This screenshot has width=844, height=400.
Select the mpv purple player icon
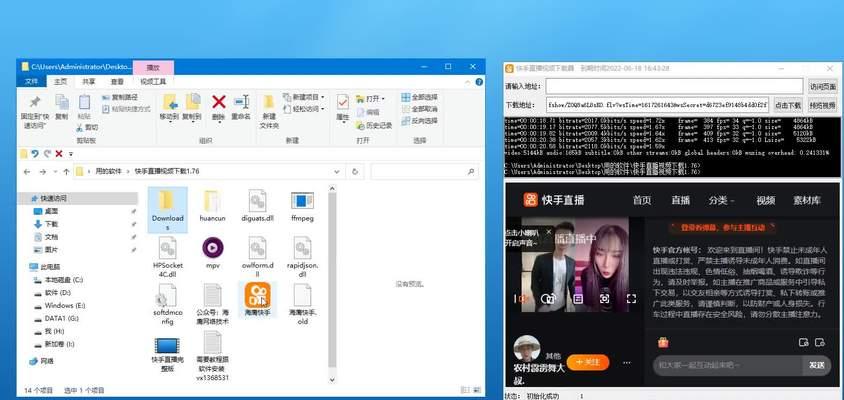pyautogui.click(x=213, y=248)
